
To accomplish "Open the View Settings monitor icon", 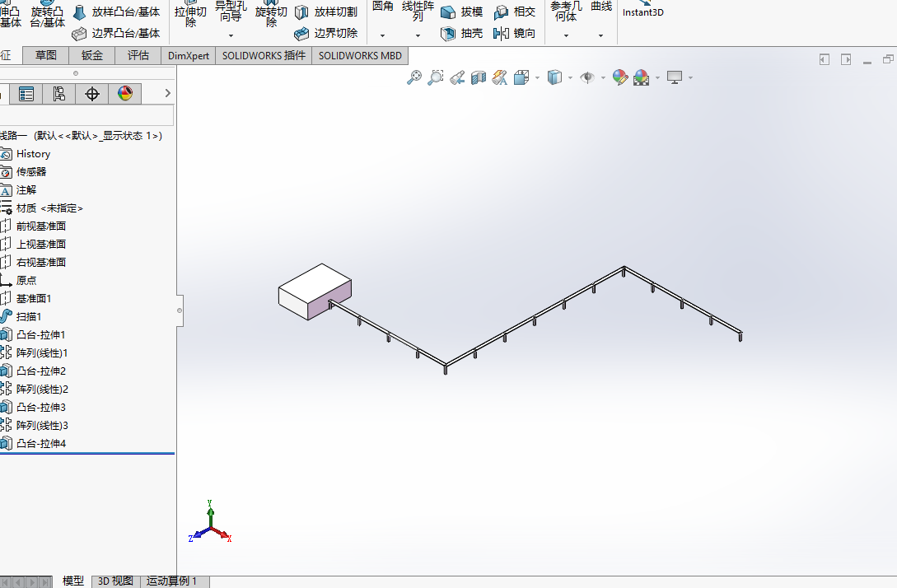I will pos(675,77).
